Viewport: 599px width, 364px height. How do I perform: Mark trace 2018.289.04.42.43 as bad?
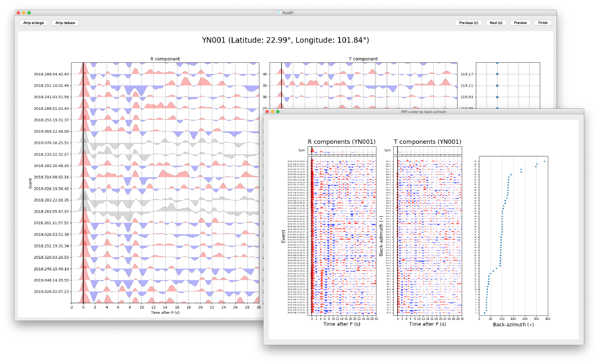coord(152,73)
